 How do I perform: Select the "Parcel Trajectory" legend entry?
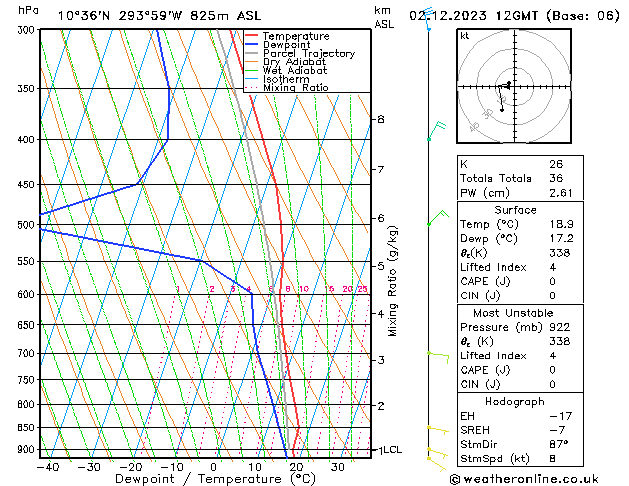tap(309, 53)
